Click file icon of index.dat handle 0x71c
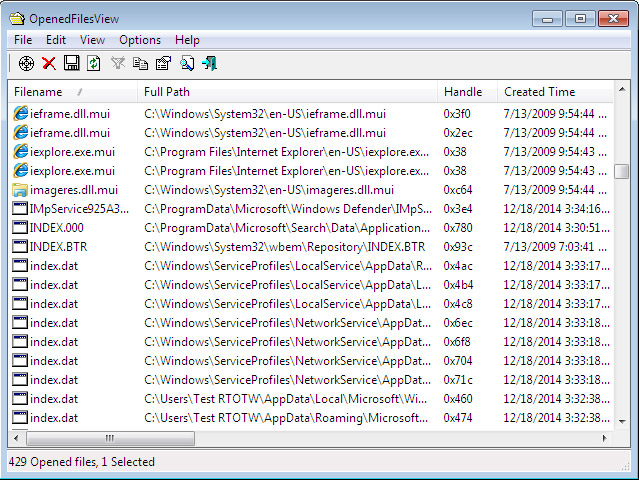639x480 pixels. 20,380
